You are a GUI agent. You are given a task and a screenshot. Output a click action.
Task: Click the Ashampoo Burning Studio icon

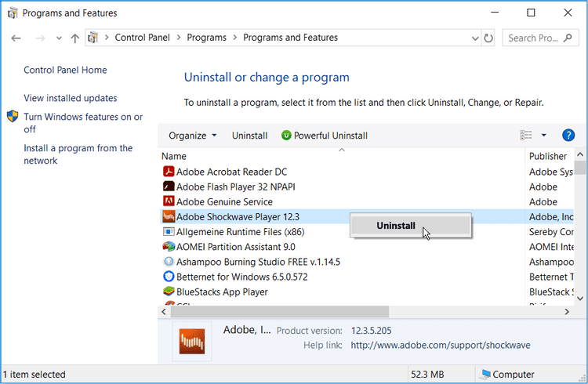pos(169,262)
